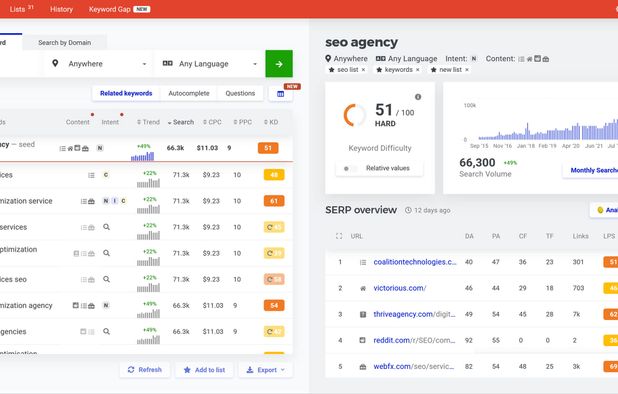Run search with green arrow button
Image resolution: width=618 pixels, height=394 pixels.
(x=279, y=63)
